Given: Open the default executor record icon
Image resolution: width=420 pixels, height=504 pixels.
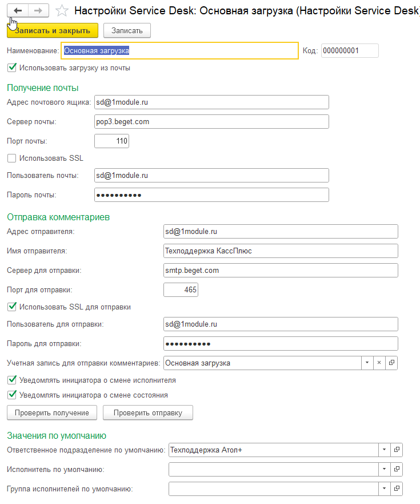Looking at the screenshot, I should (x=397, y=469).
